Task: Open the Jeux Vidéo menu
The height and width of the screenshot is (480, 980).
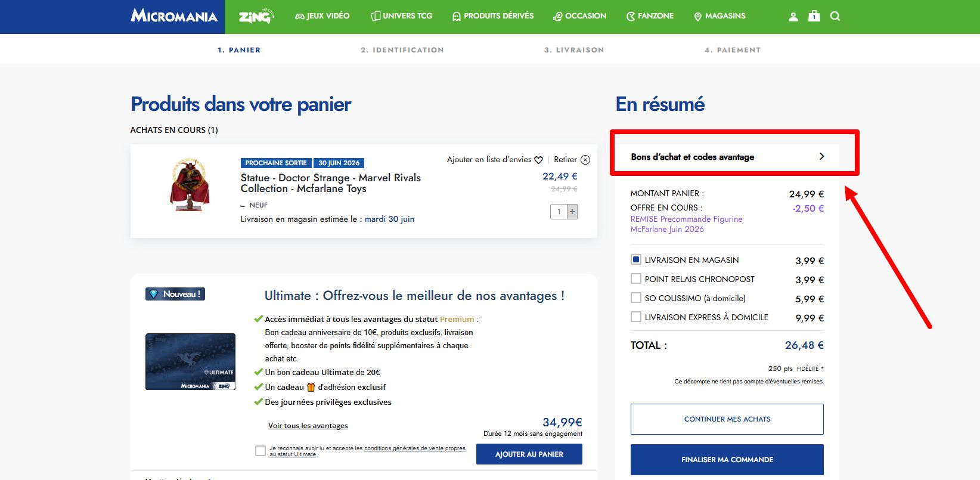Action: click(x=322, y=16)
